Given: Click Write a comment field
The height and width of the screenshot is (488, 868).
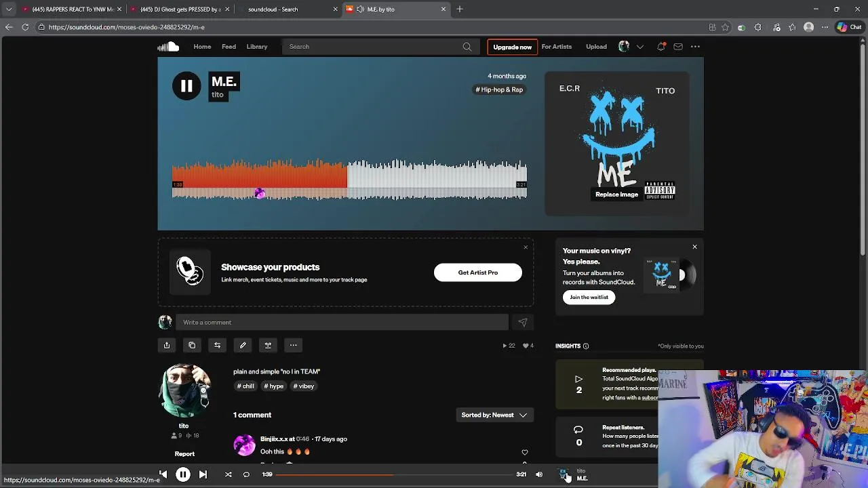Looking at the screenshot, I should click(342, 323).
